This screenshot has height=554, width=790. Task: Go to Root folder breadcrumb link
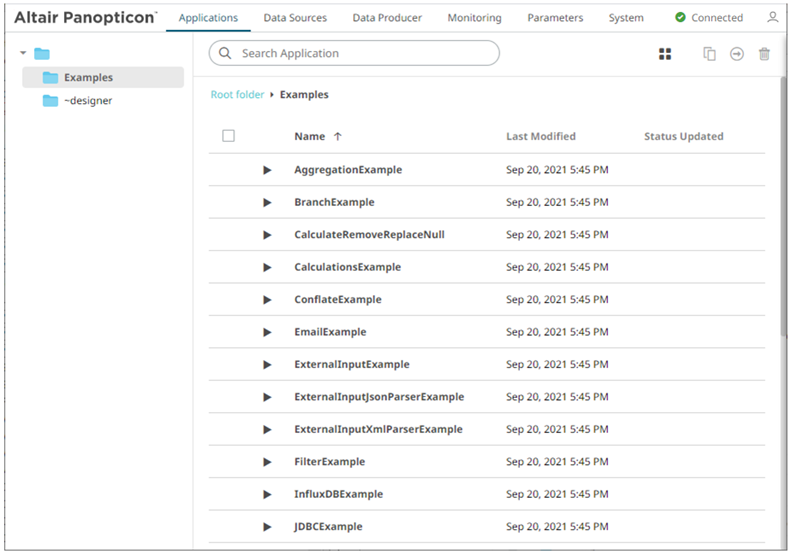coord(237,95)
